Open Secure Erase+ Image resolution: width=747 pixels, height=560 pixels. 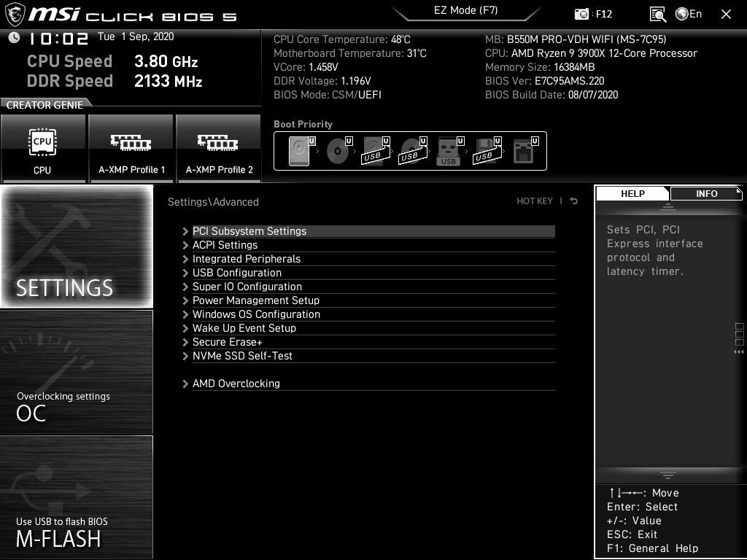pos(373,341)
